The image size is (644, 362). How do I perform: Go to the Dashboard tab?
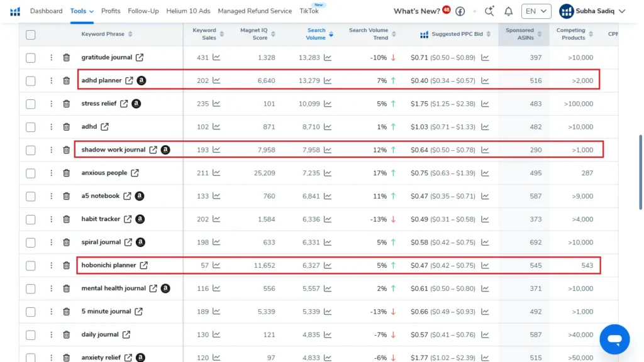[47, 11]
